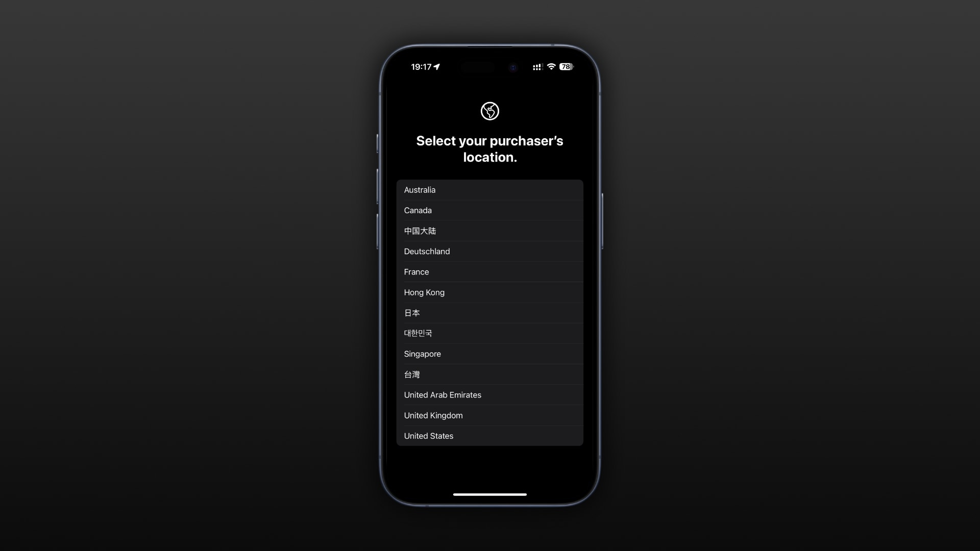The width and height of the screenshot is (980, 551).
Task: Tap the location arrow icon in status bar
Action: tap(437, 67)
